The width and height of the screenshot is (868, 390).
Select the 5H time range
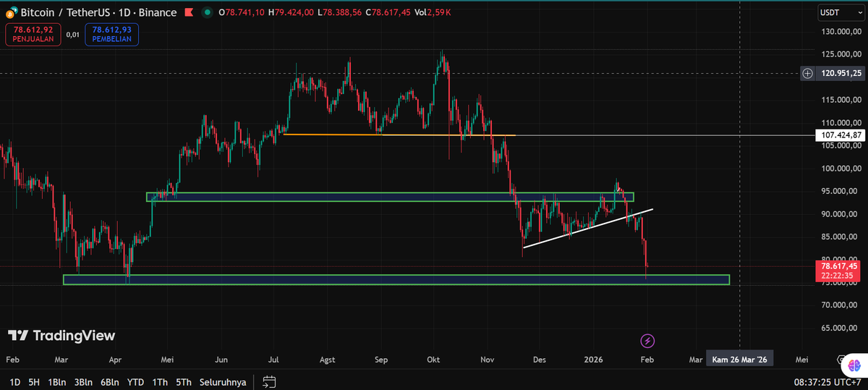click(x=34, y=381)
